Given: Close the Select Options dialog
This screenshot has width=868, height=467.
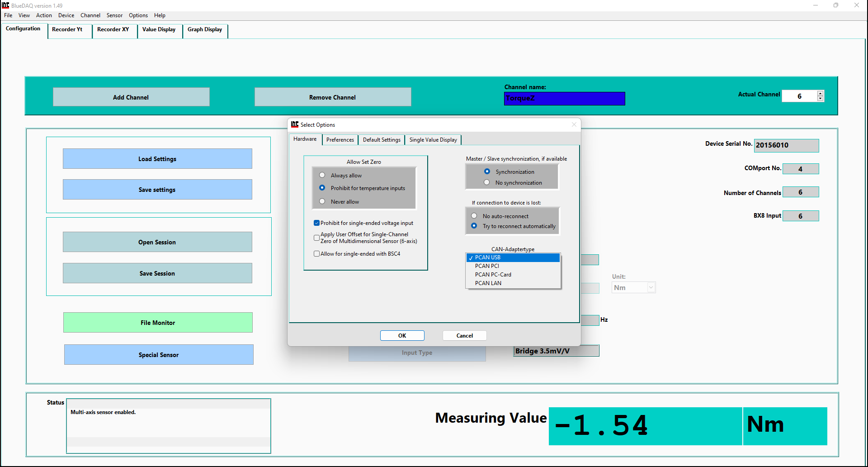Looking at the screenshot, I should point(574,125).
